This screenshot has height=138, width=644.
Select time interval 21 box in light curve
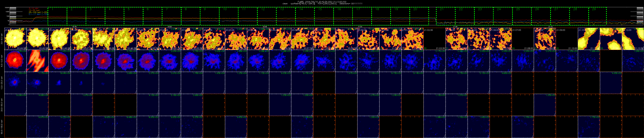coord(446,16)
